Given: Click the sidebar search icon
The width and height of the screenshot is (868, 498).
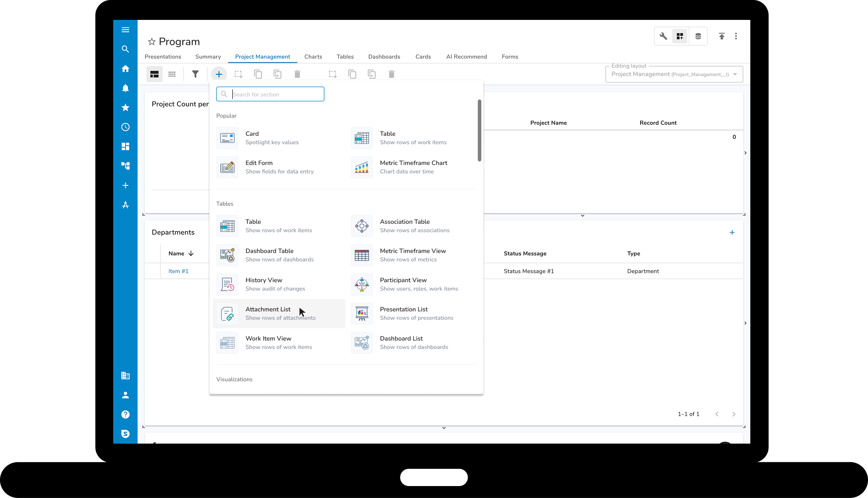Looking at the screenshot, I should [125, 49].
